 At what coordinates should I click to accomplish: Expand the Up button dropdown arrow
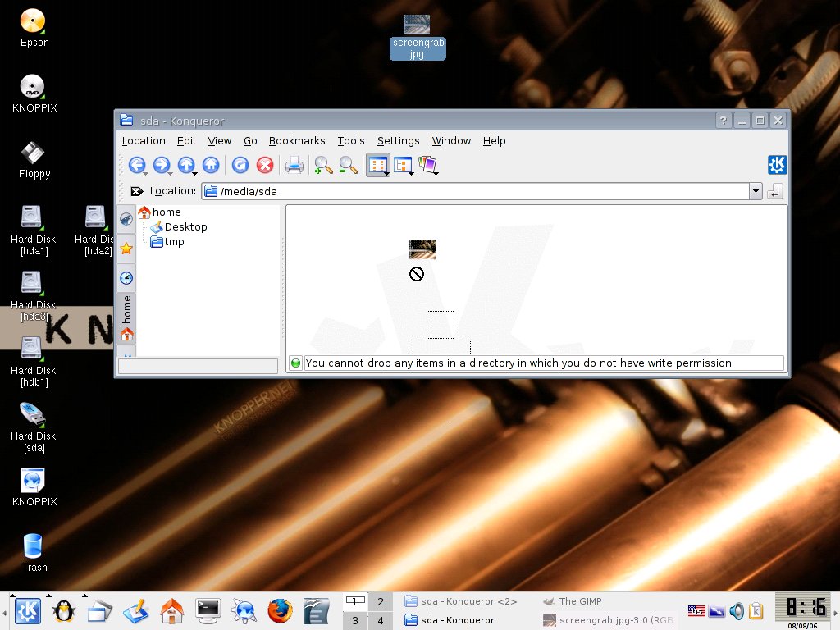click(x=194, y=174)
